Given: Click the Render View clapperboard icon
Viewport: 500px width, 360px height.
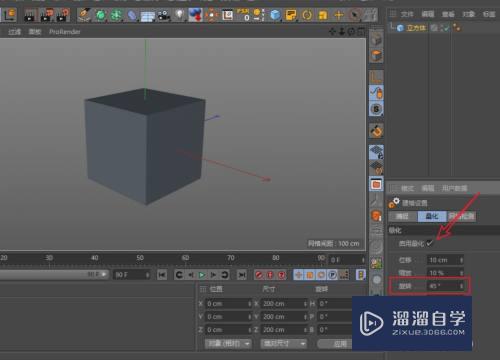Looking at the screenshot, I should [x=30, y=15].
